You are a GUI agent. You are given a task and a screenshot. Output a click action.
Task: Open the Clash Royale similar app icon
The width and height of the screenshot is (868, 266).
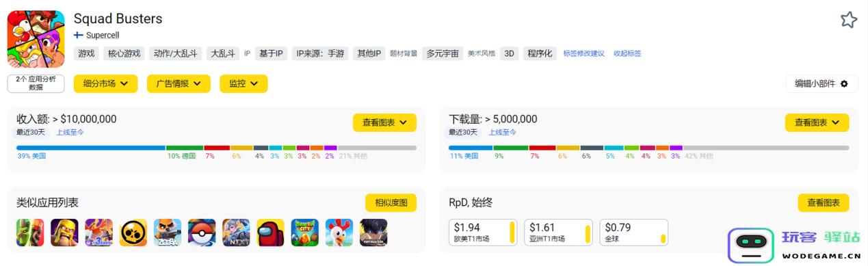[30, 232]
